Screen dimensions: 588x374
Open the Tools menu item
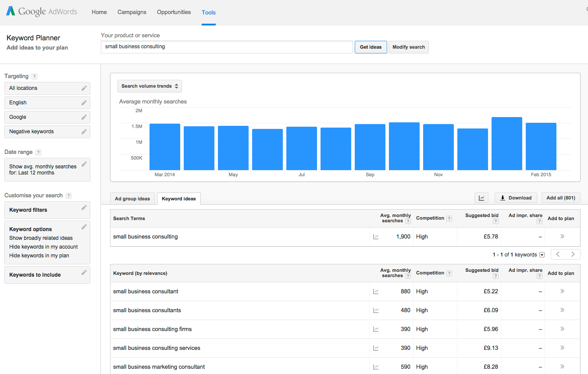pos(209,12)
